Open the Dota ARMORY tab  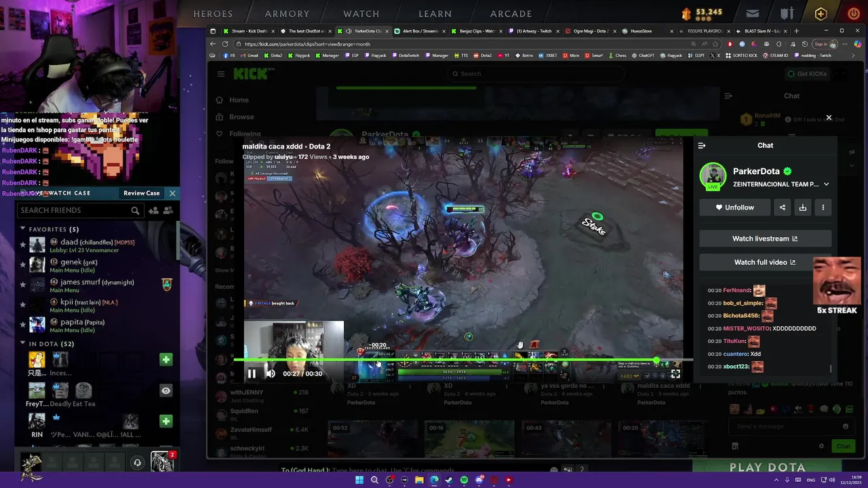(287, 14)
